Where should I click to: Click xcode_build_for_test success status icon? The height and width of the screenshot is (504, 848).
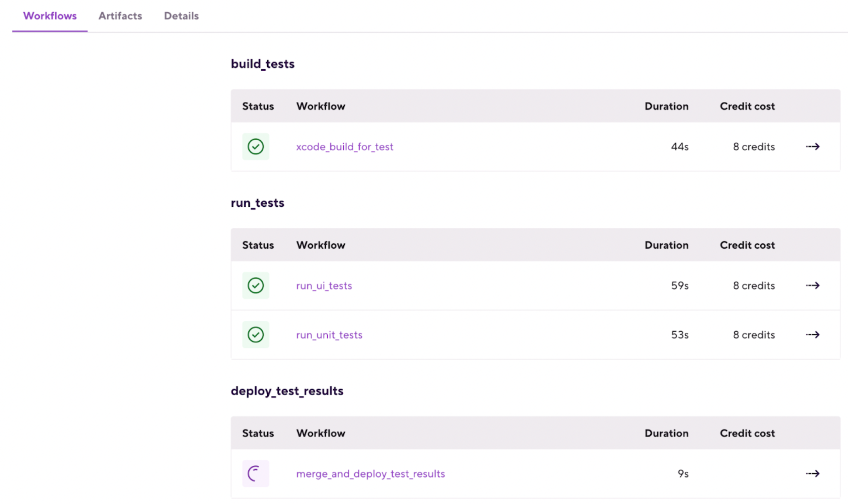pos(256,147)
